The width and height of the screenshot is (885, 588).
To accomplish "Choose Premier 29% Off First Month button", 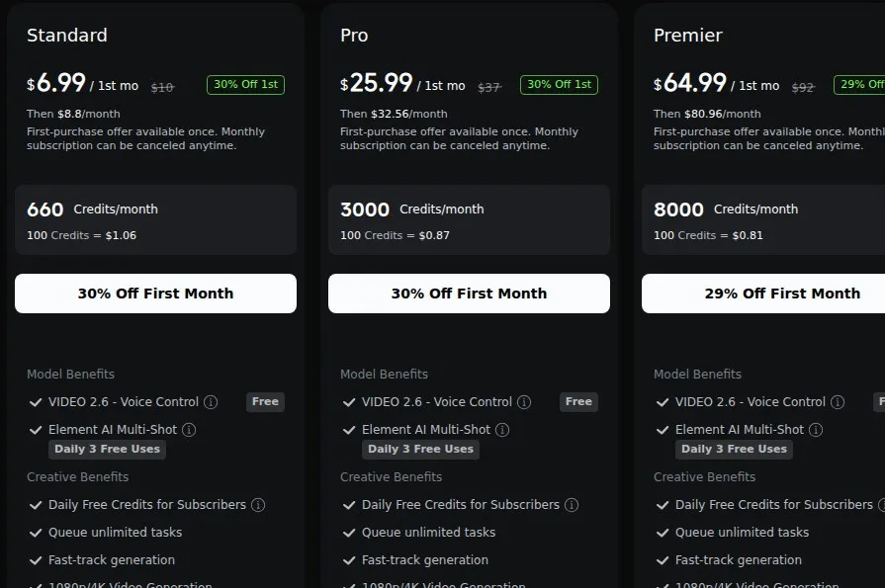I will point(763,294).
